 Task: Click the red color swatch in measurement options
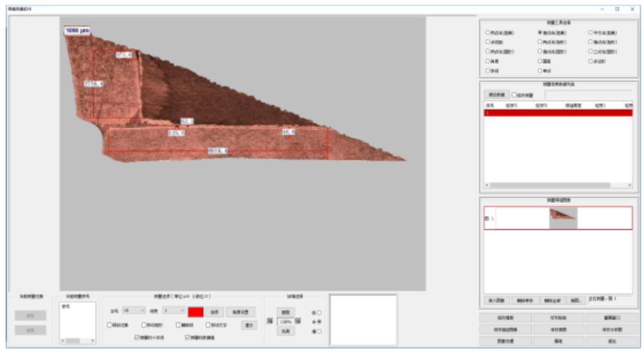point(196,311)
